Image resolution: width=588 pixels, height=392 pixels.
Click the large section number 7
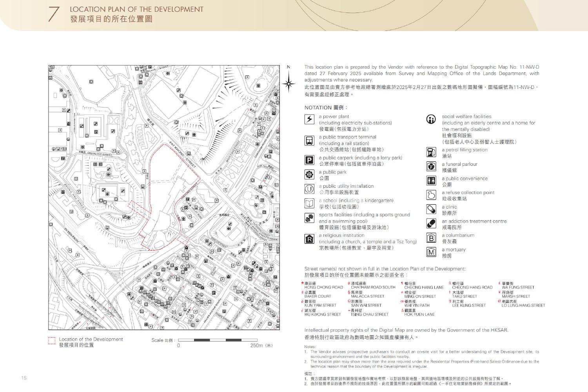(x=54, y=14)
